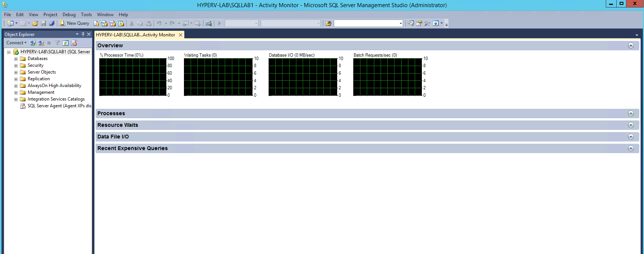This screenshot has width=644, height=254.
Task: Open the Edit menu
Action: pyautogui.click(x=20, y=15)
